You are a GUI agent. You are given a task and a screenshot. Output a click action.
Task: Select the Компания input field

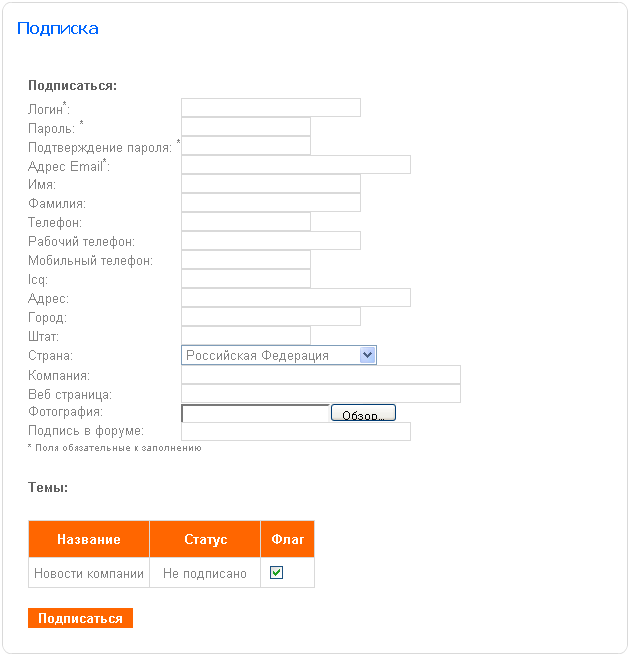[x=320, y=374]
